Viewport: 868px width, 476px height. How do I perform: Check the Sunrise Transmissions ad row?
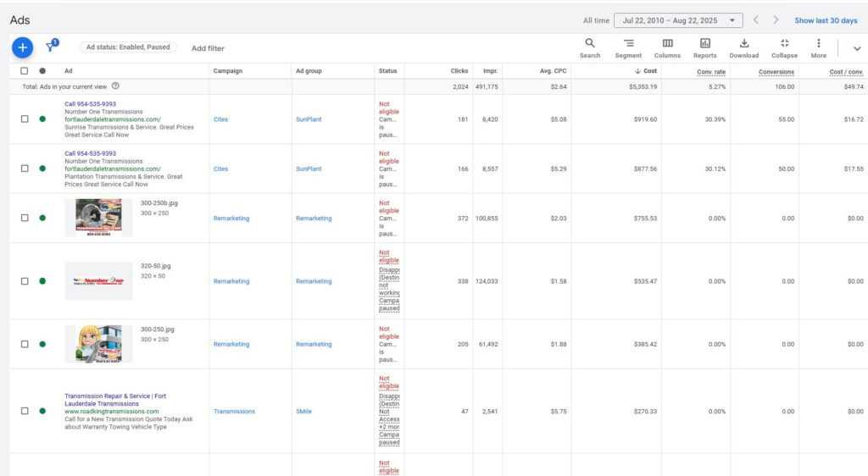click(x=25, y=119)
